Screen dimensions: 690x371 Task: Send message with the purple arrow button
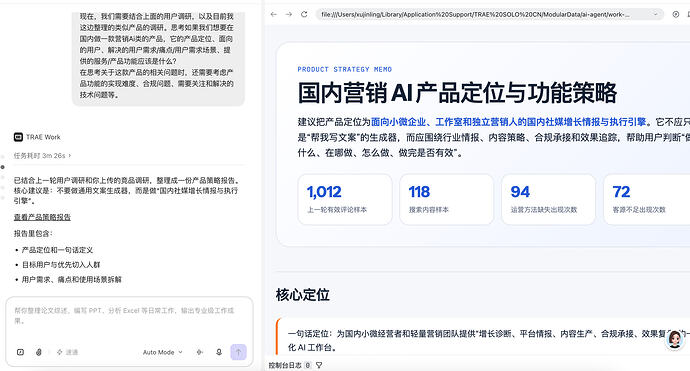[x=239, y=352]
